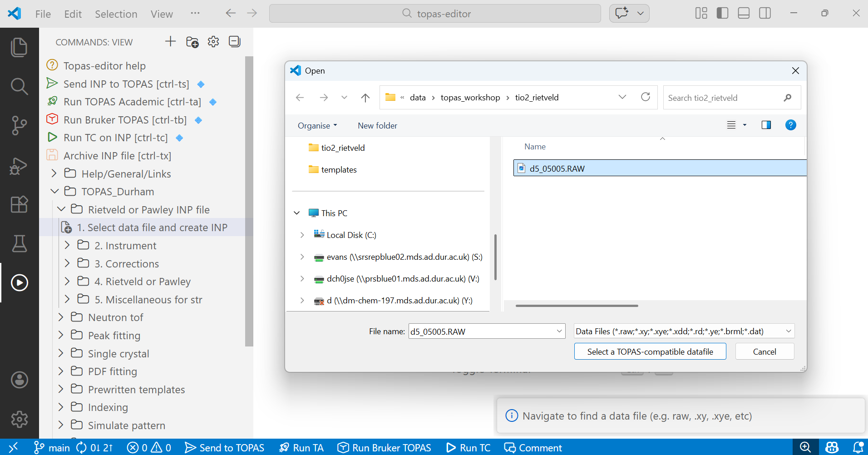
Task: Click Run TOPAS Academic rocket icon
Action: tap(53, 102)
